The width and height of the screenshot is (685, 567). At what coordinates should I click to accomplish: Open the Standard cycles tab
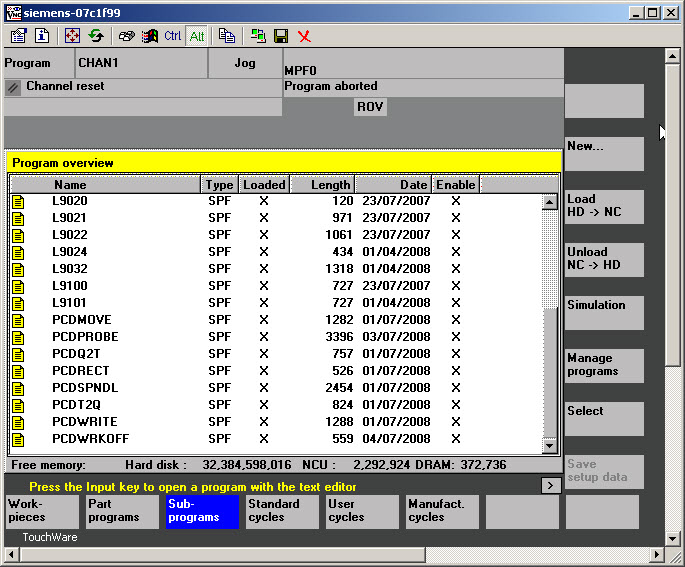[x=282, y=511]
